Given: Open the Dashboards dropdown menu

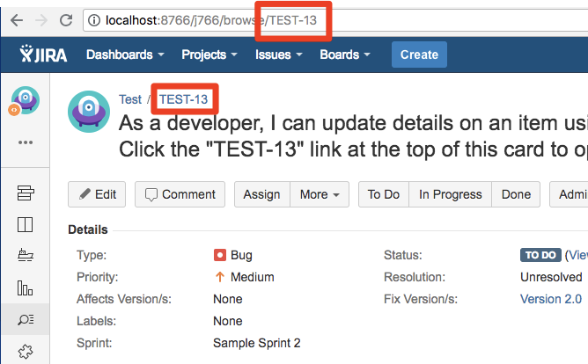Looking at the screenshot, I should (x=125, y=55).
